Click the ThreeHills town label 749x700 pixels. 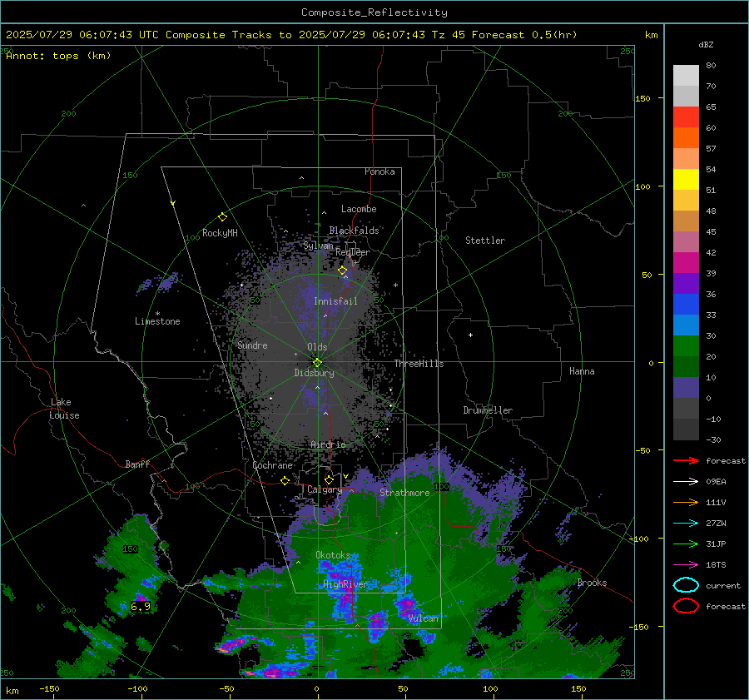point(419,364)
